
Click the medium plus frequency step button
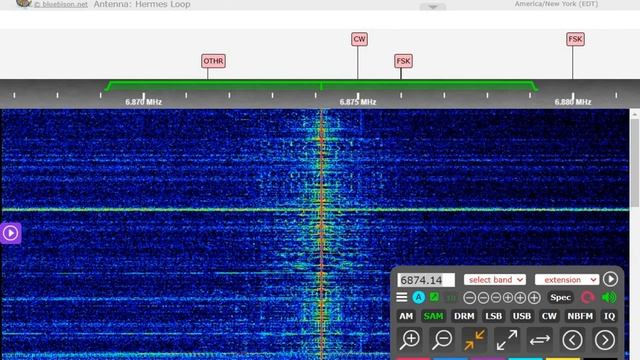click(x=520, y=298)
